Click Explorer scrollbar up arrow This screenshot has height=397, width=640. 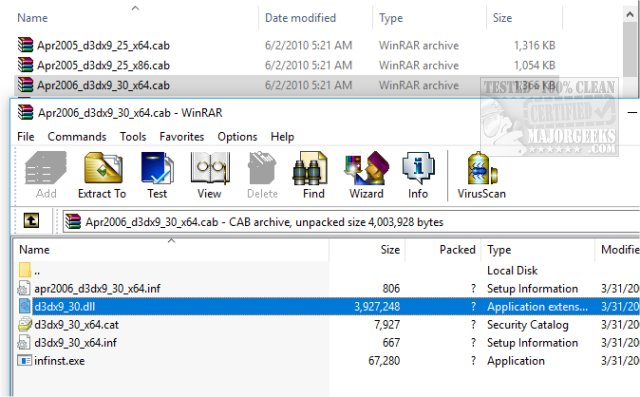[629, 15]
